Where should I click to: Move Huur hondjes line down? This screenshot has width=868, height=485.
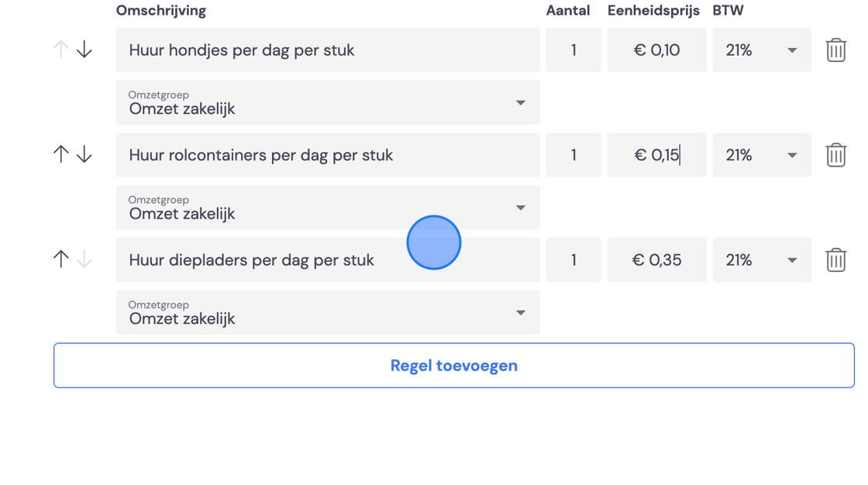(x=84, y=50)
